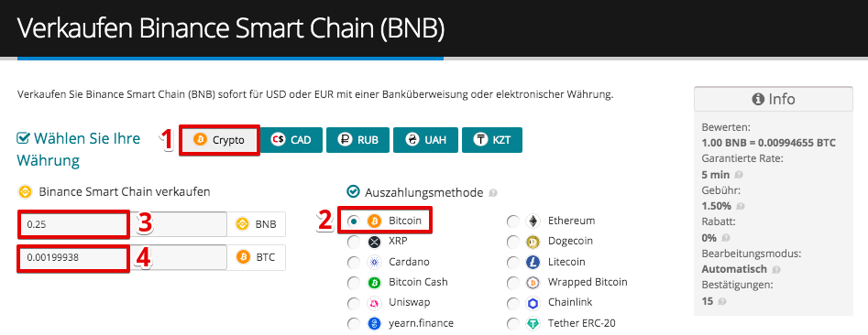The image size is (868, 335).
Task: Click help icon next to Automatisch
Action: (x=776, y=270)
